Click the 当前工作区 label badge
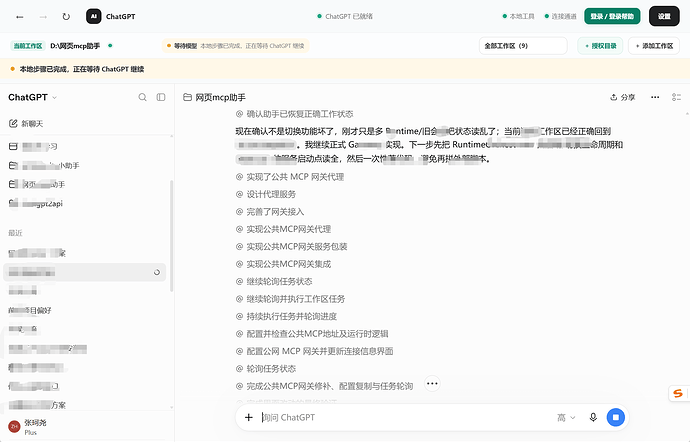This screenshot has height=442, width=690. pos(28,46)
